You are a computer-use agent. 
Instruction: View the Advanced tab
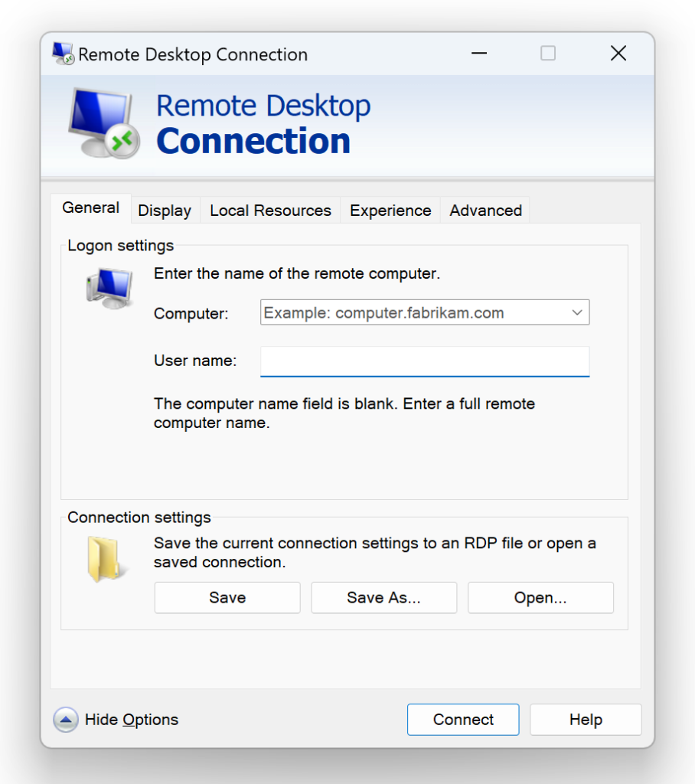click(485, 210)
